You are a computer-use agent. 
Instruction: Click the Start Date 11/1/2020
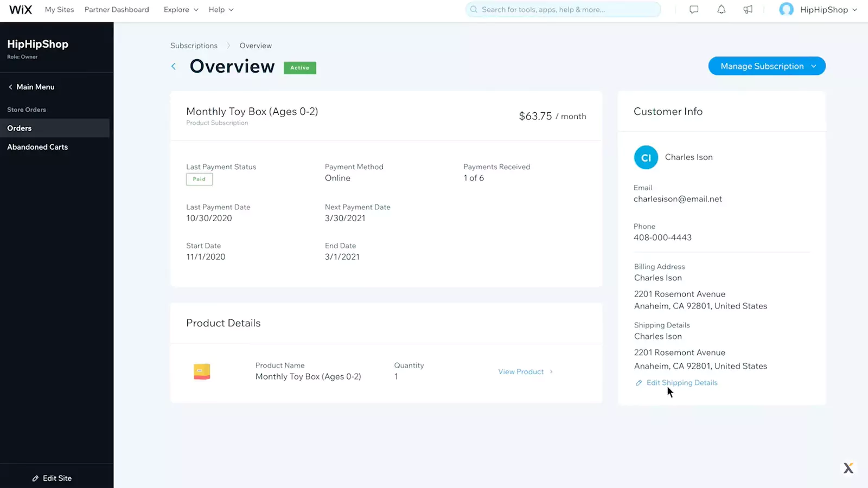206,257
